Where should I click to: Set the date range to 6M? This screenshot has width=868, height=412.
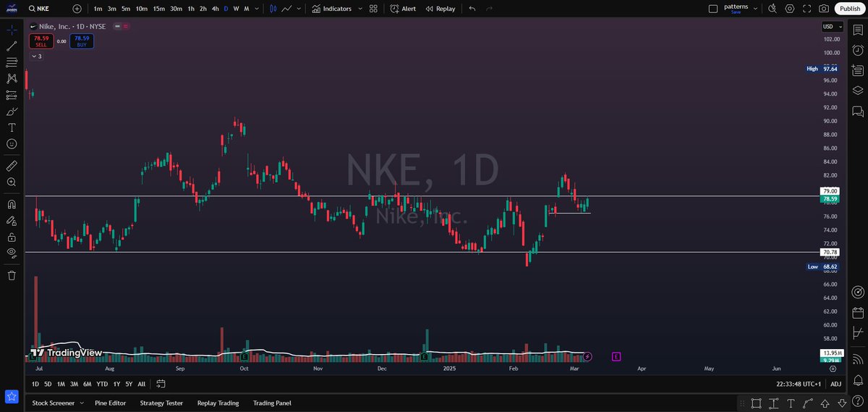87,384
